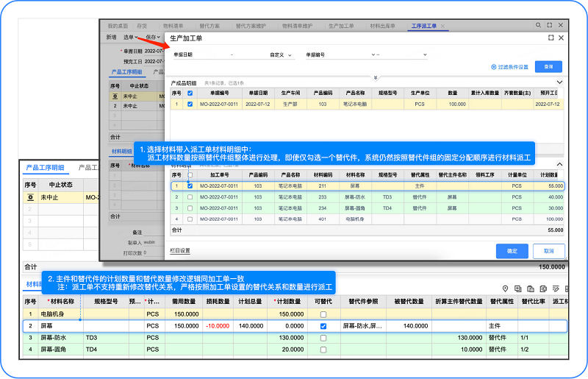Open the second 单据编号 range dropdown
The image size is (588, 379).
425,54
